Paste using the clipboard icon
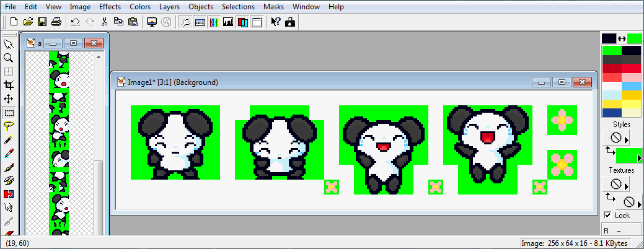644x249 pixels. pos(133,22)
